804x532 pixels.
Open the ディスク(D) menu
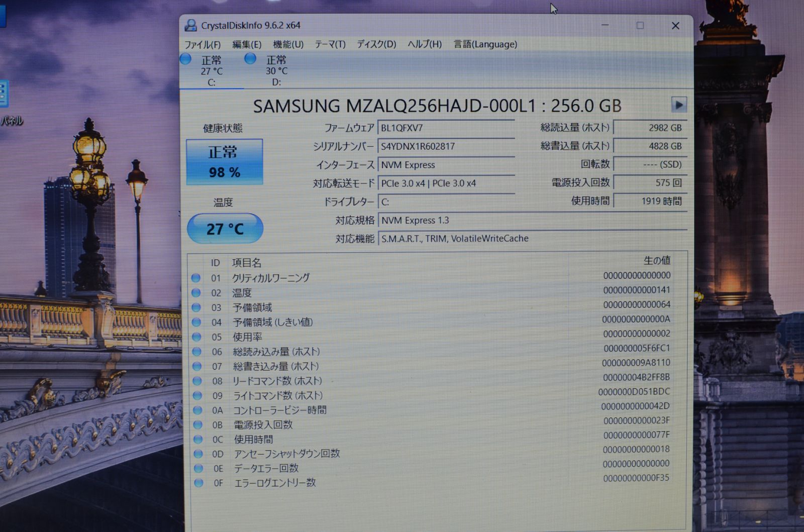(376, 44)
